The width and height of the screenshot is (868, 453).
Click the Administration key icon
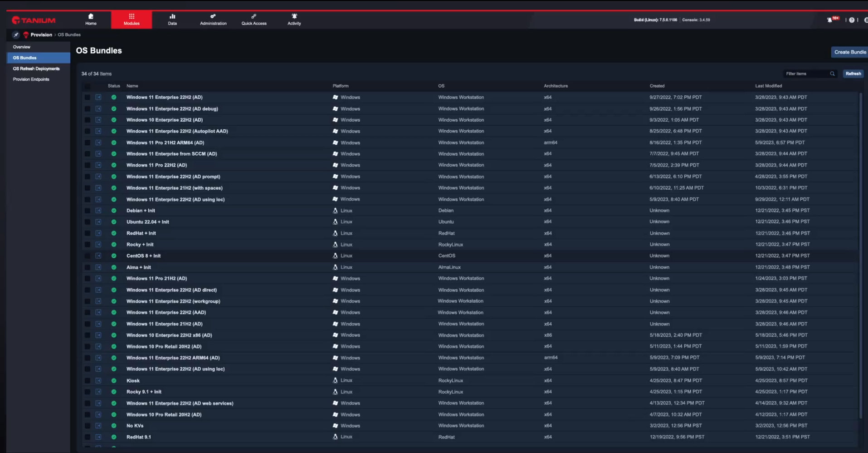[213, 20]
